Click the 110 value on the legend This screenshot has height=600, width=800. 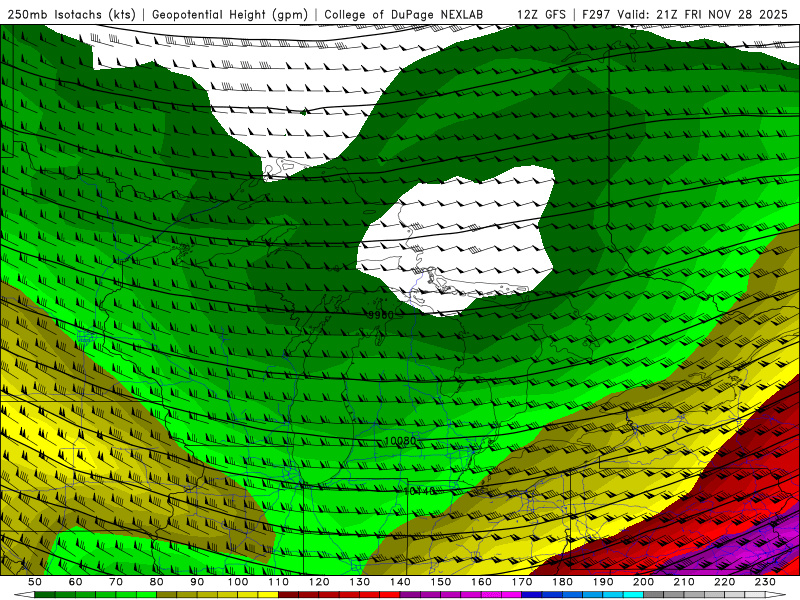[278, 582]
